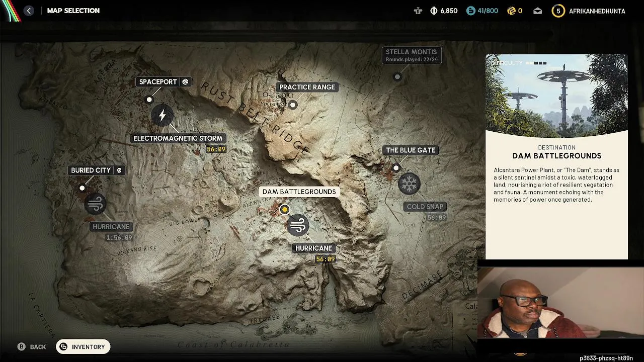Select the Buried City hurricane wind icon
The height and width of the screenshot is (362, 644).
95,204
